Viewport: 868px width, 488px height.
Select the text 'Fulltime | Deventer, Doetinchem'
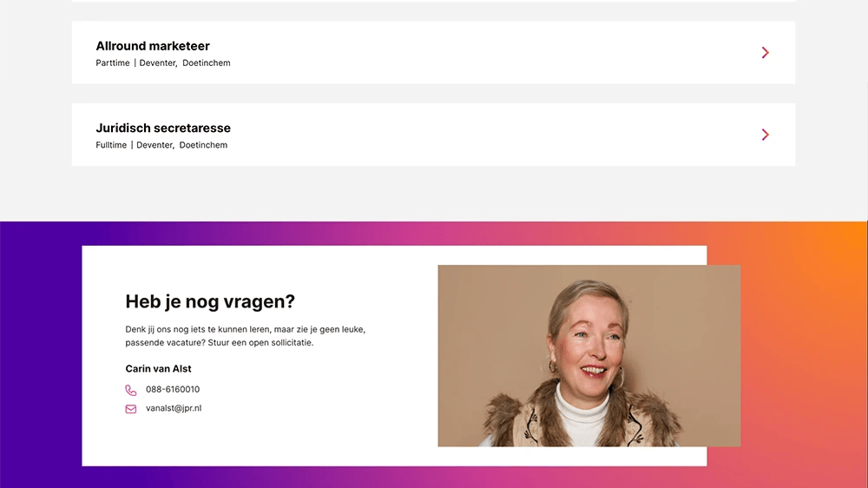pyautogui.click(x=161, y=145)
